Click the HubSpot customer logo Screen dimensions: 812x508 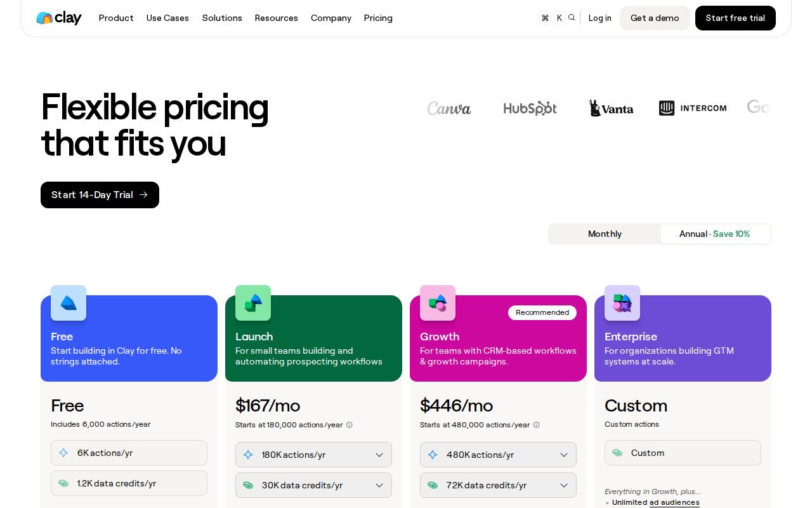click(x=530, y=108)
